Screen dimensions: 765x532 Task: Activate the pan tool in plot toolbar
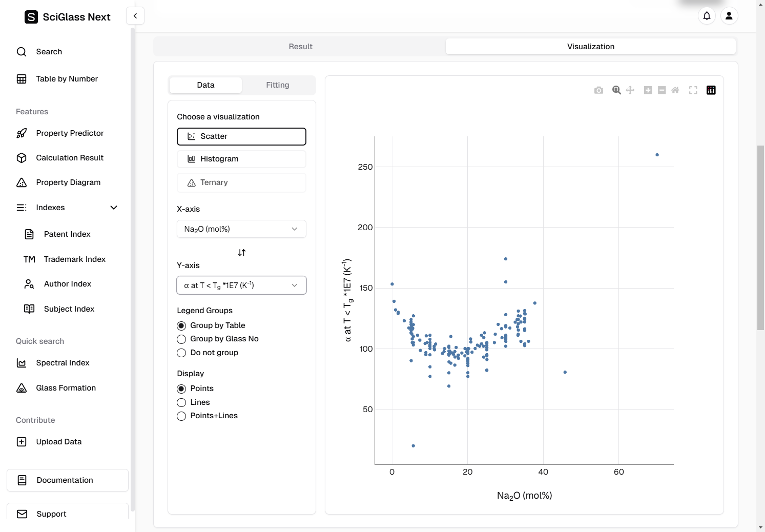coord(630,90)
